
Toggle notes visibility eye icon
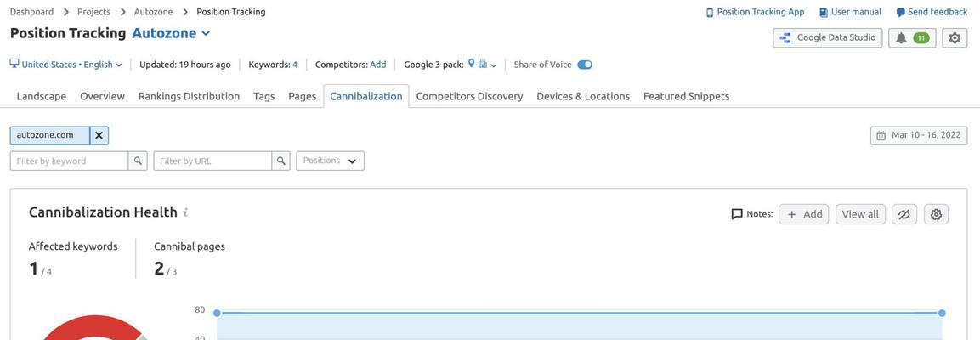[x=904, y=214]
